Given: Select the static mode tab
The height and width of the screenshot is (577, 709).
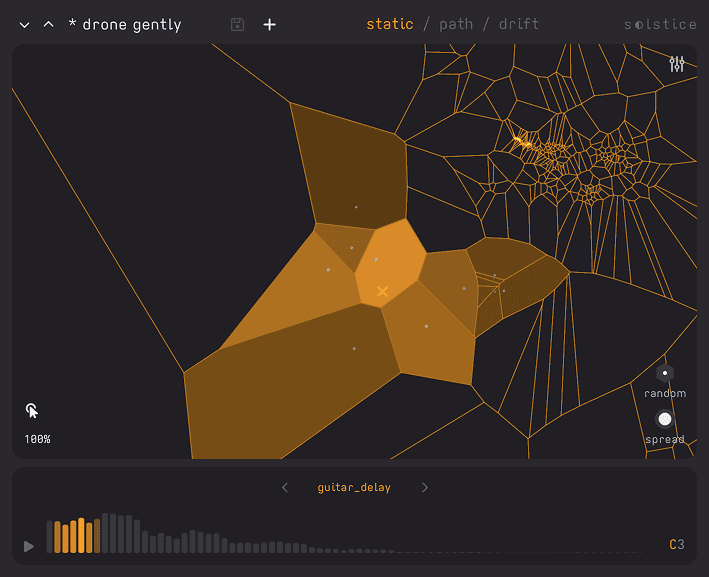Looking at the screenshot, I should pos(389,24).
